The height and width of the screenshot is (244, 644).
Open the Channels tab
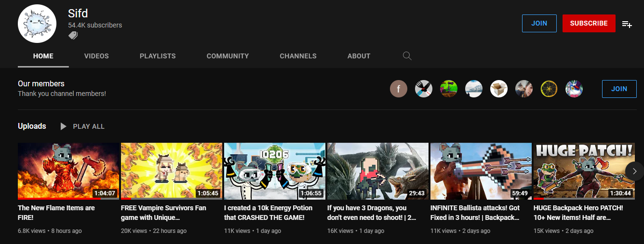click(x=298, y=56)
